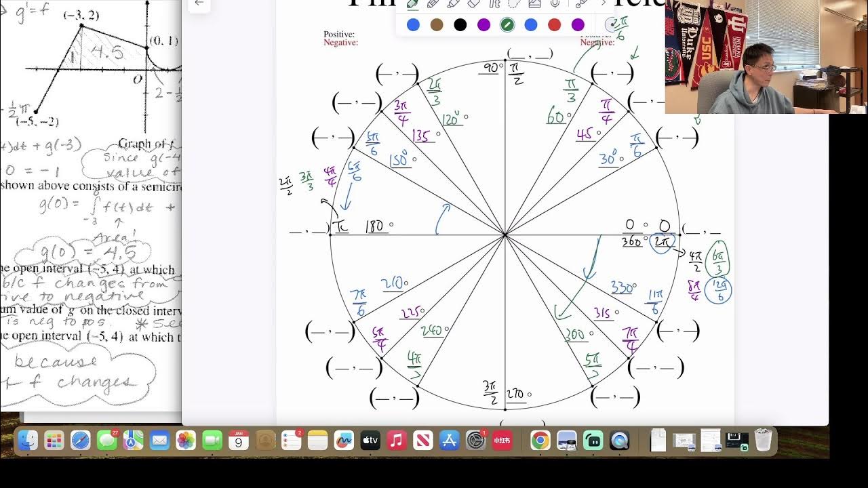Viewport: 868px width, 488px height.
Task: Pick the purple swatch next to red
Action: (x=578, y=25)
